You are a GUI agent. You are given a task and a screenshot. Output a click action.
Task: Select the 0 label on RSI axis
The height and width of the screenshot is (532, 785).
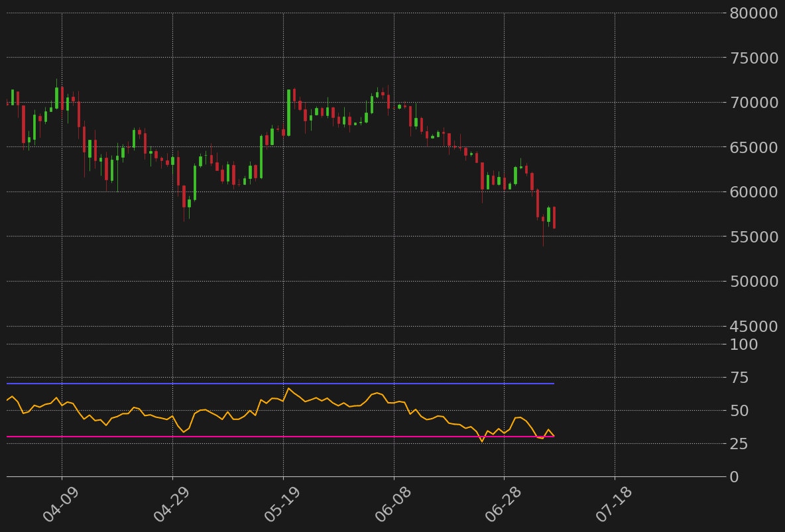[x=734, y=477]
